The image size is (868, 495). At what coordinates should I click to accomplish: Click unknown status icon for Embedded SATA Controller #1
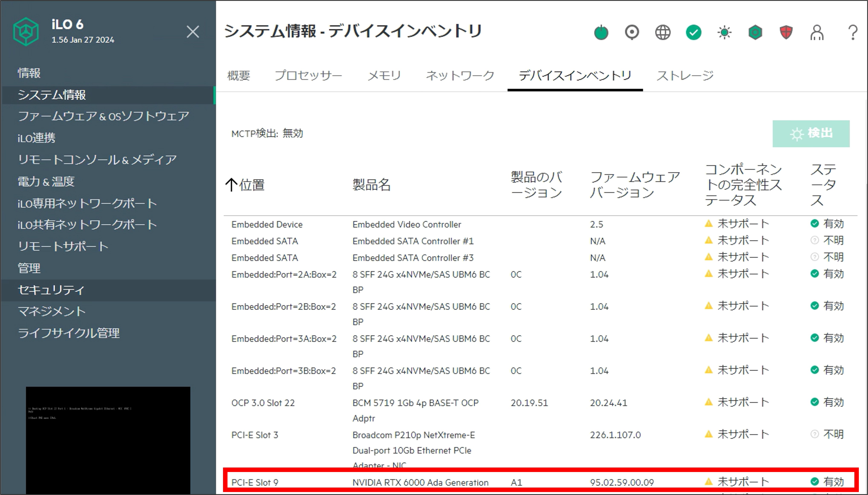coord(815,240)
